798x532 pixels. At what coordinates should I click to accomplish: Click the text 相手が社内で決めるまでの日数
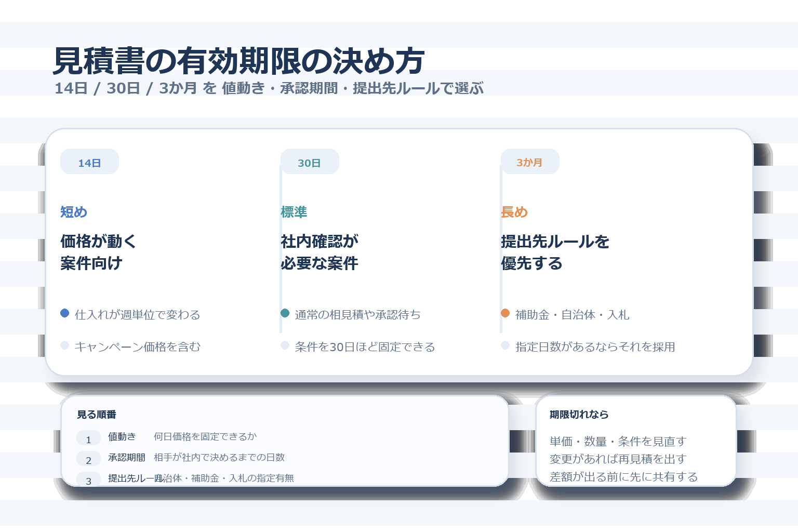tap(219, 457)
